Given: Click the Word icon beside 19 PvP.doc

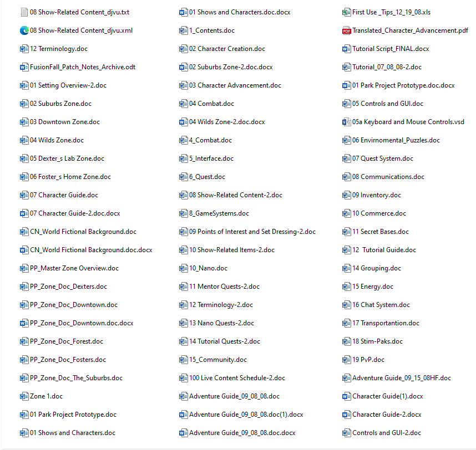Looking at the screenshot, I should tap(346, 360).
